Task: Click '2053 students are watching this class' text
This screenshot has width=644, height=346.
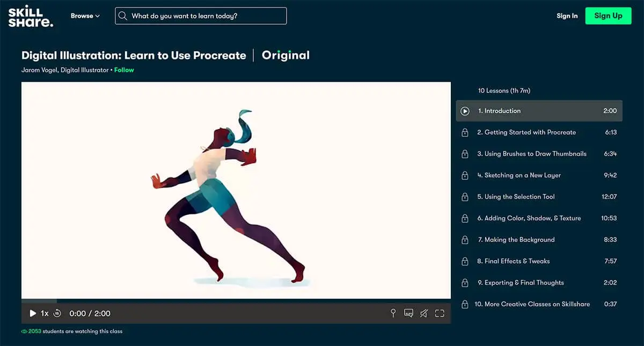Action: pos(75,331)
